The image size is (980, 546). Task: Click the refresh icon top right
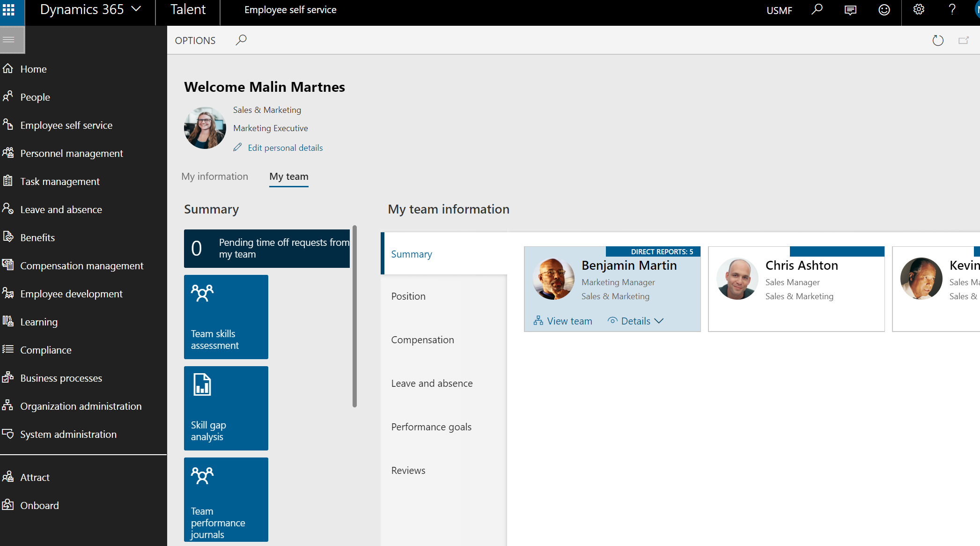(x=938, y=40)
